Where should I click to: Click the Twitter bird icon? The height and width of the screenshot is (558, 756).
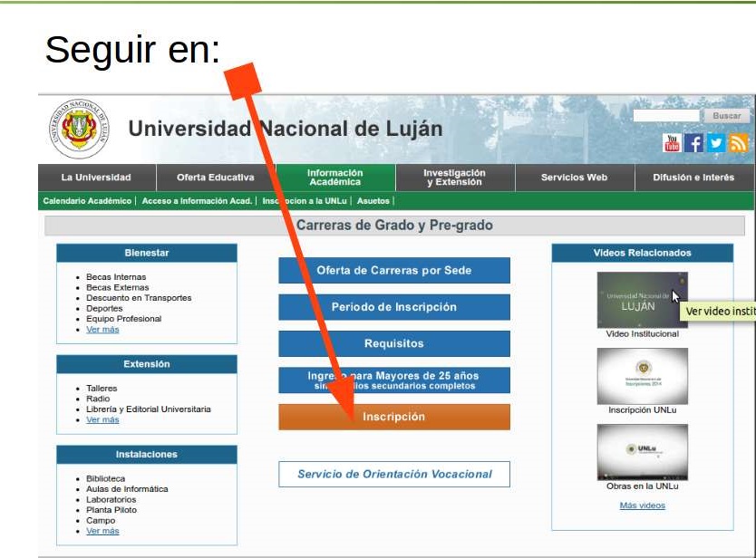pyautogui.click(x=716, y=143)
